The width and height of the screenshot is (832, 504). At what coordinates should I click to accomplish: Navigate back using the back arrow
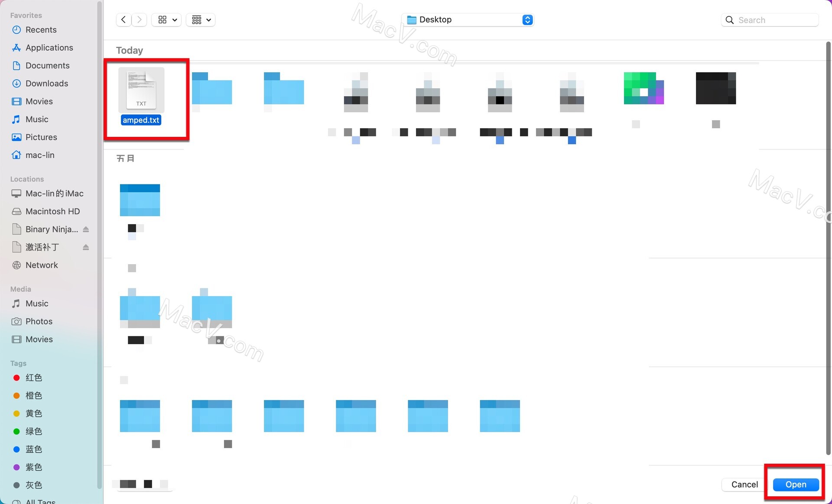123,19
